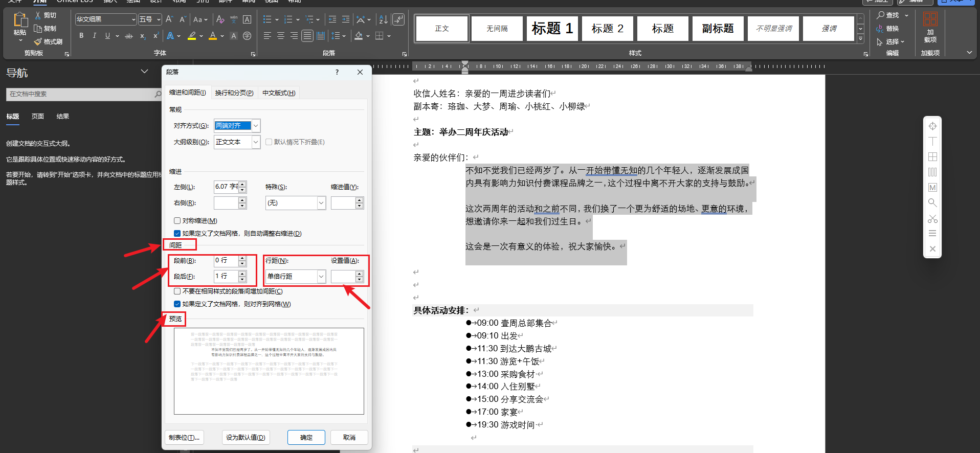Click the numbered list icon
980x453 pixels.
click(288, 19)
